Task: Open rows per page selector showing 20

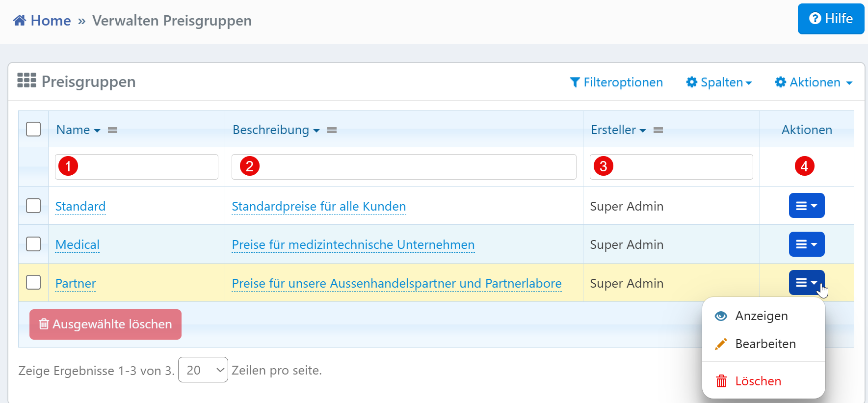Action: pyautogui.click(x=203, y=370)
